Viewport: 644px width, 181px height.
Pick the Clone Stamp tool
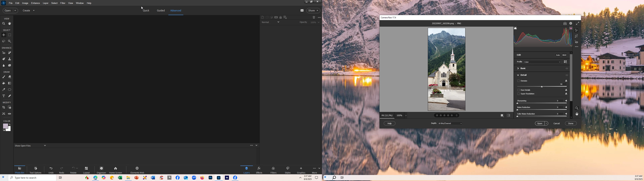point(10,59)
